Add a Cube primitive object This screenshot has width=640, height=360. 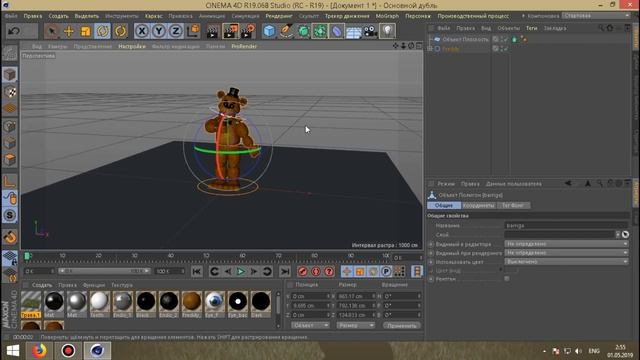(269, 31)
